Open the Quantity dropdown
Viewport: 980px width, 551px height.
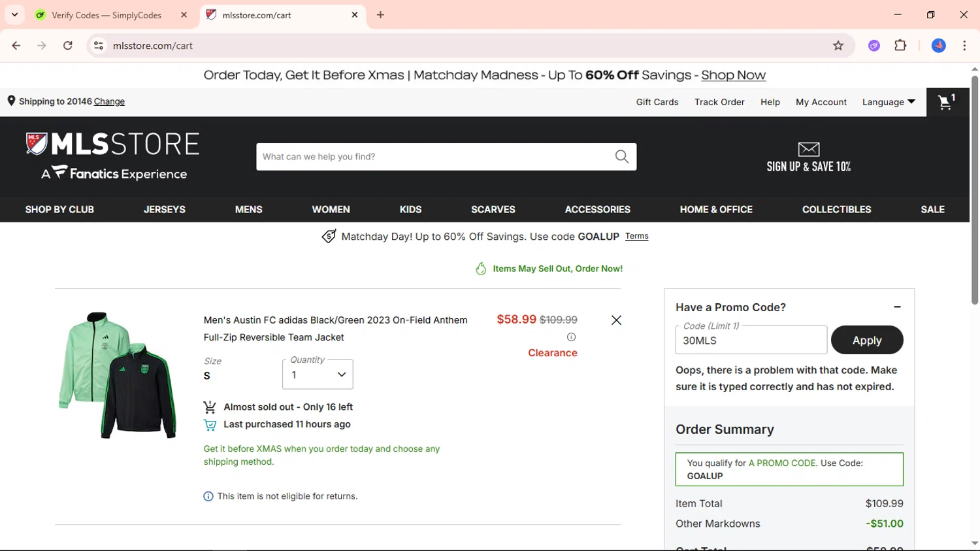(318, 375)
